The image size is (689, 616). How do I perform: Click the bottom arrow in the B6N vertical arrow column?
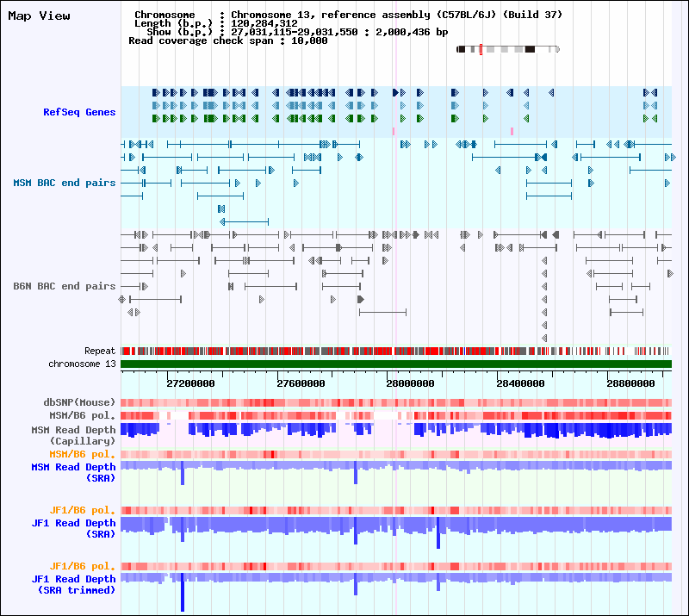click(x=544, y=338)
